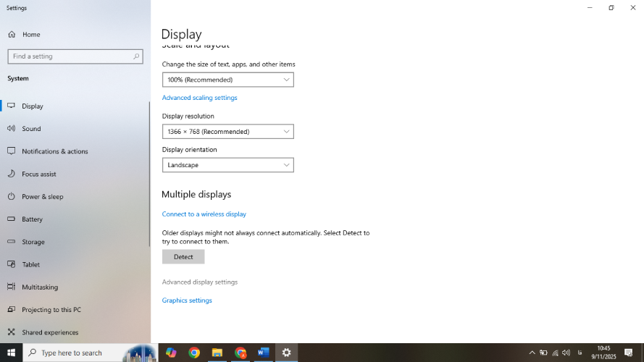Select Projecting to this PC
The image size is (644, 362).
coord(51,310)
